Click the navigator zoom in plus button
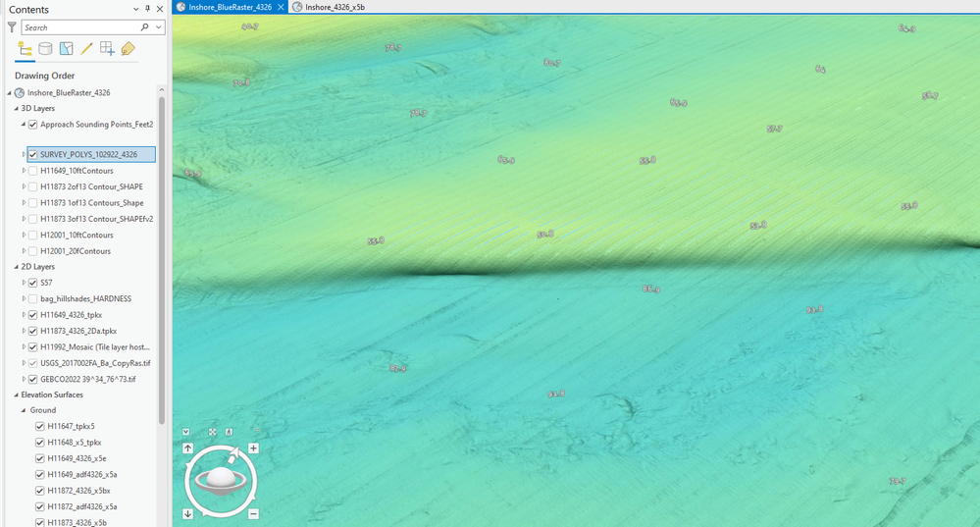The image size is (980, 527). click(x=253, y=448)
